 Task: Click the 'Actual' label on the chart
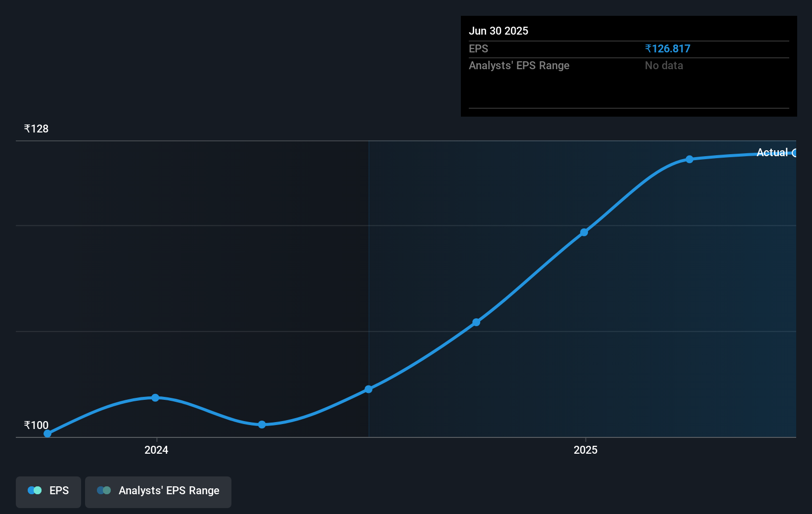(x=772, y=152)
